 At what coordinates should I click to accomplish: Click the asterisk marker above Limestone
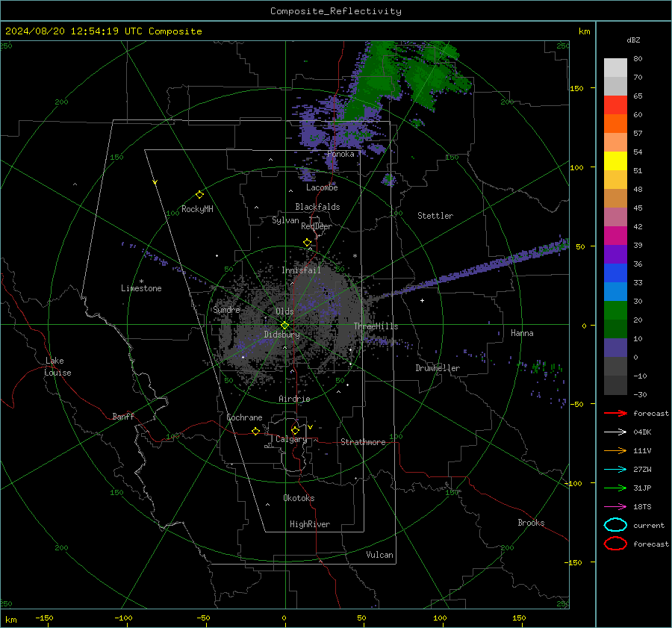tap(141, 282)
